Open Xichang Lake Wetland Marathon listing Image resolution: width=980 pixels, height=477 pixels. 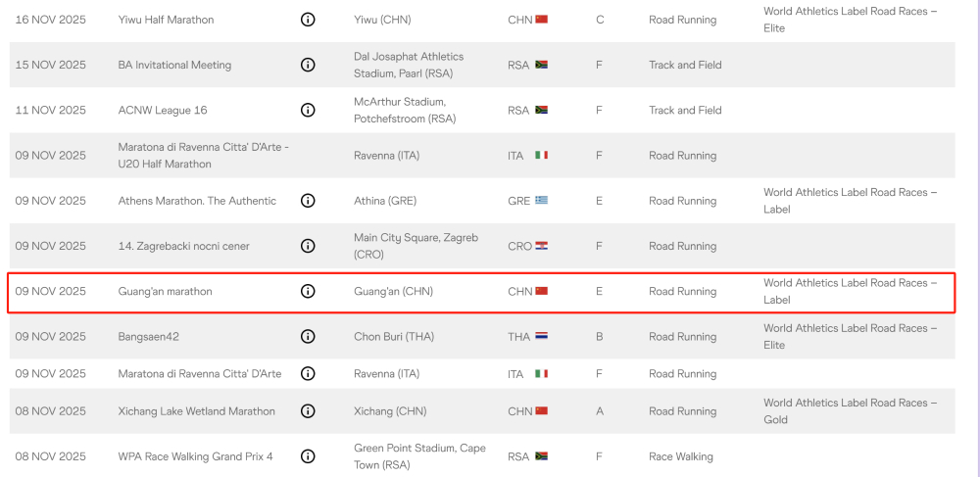point(196,411)
